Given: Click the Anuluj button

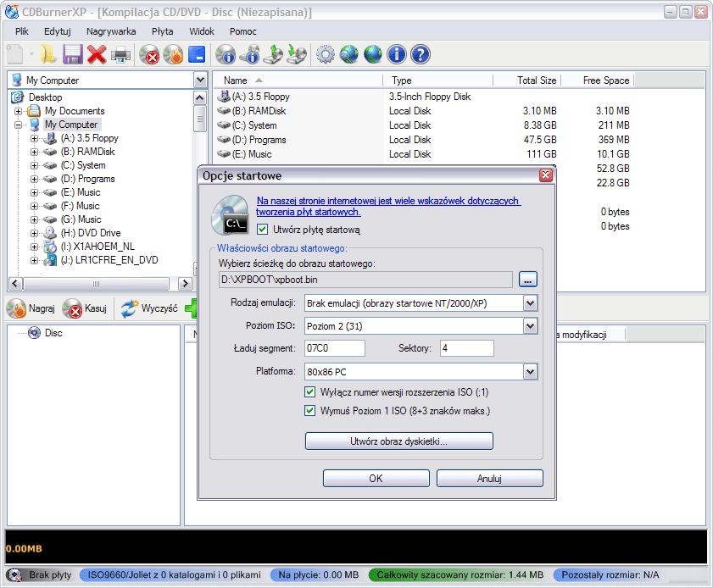Looking at the screenshot, I should pyautogui.click(x=490, y=479).
